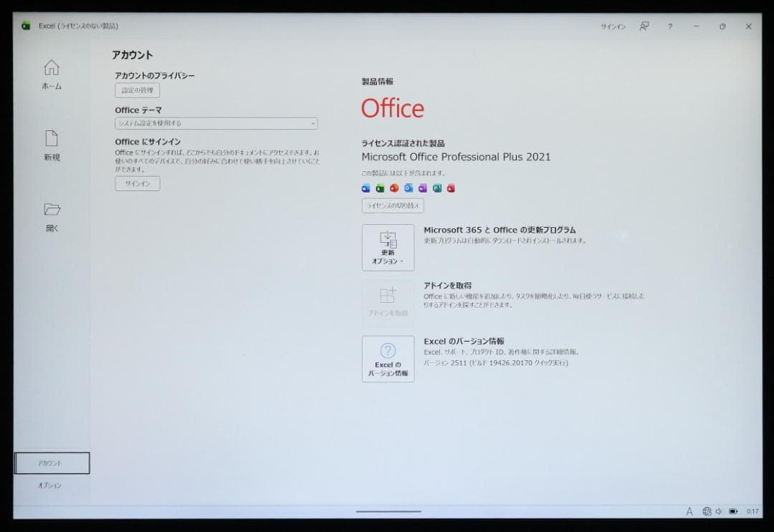The width and height of the screenshot is (774, 532).
Task: Open the 更新オプション dropdown
Action: [388, 248]
